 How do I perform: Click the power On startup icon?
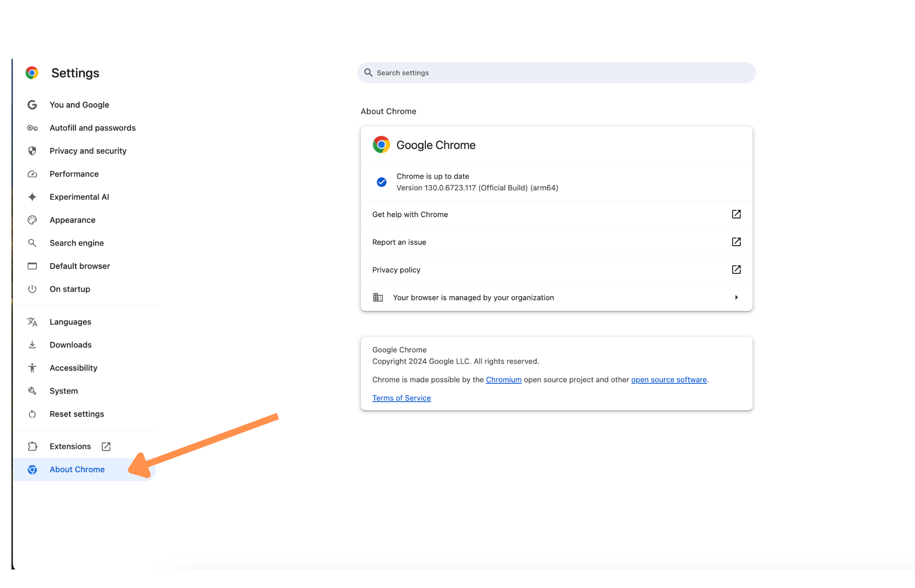pyautogui.click(x=32, y=289)
